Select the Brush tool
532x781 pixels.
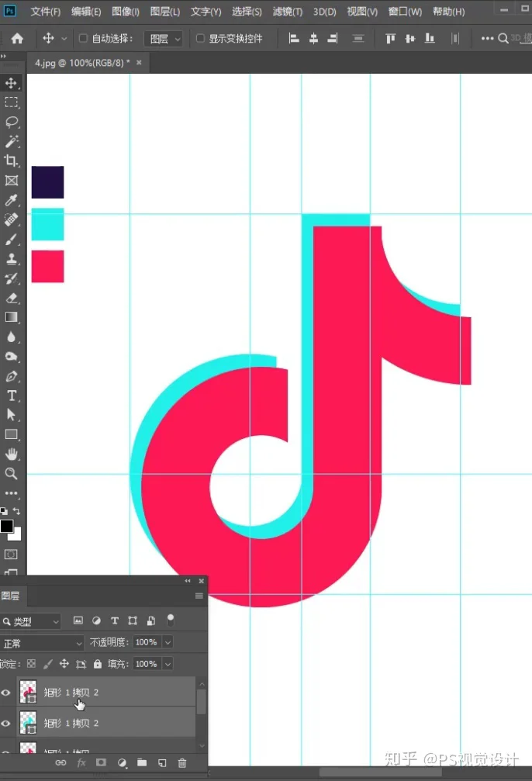(x=11, y=239)
